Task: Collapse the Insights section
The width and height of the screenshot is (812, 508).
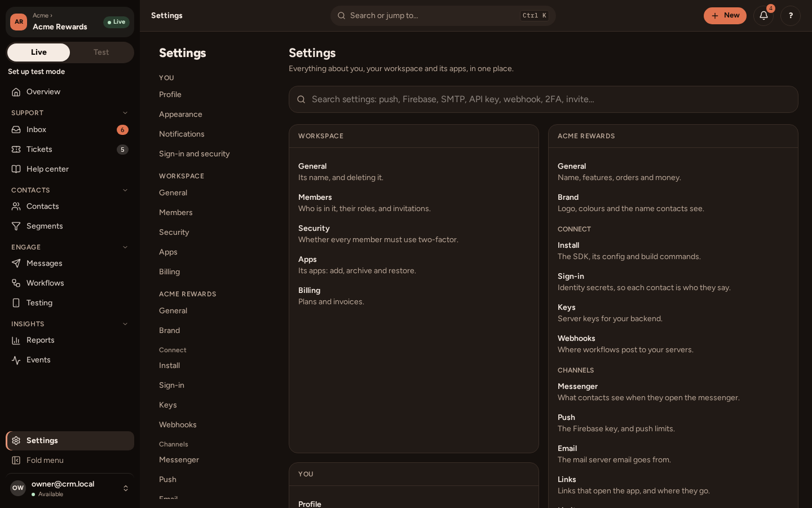Action: click(x=125, y=324)
